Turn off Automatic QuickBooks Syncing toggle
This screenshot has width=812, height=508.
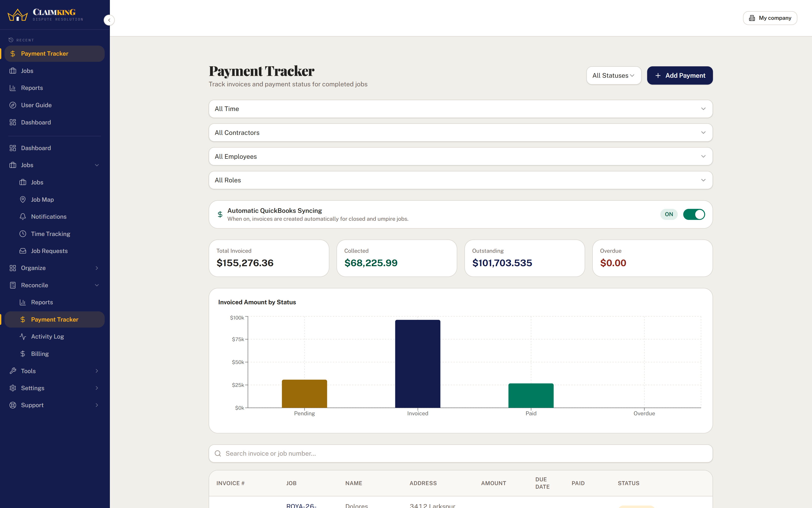click(x=694, y=214)
